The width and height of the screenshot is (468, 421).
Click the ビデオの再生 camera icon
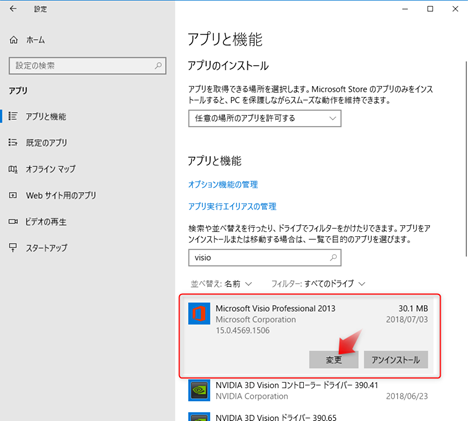13,221
